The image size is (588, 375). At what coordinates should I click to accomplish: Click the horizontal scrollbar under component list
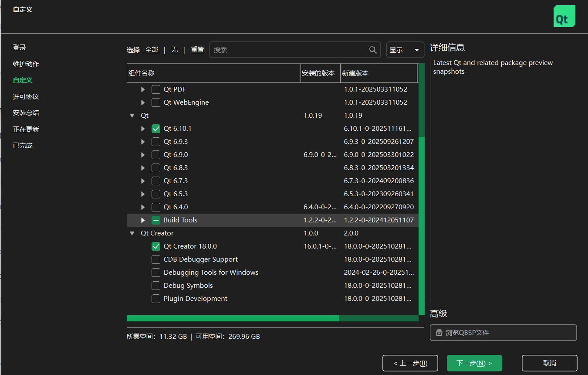click(x=233, y=318)
